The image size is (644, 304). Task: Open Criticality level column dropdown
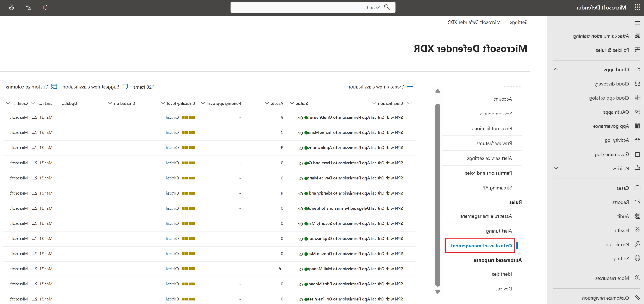point(163,103)
